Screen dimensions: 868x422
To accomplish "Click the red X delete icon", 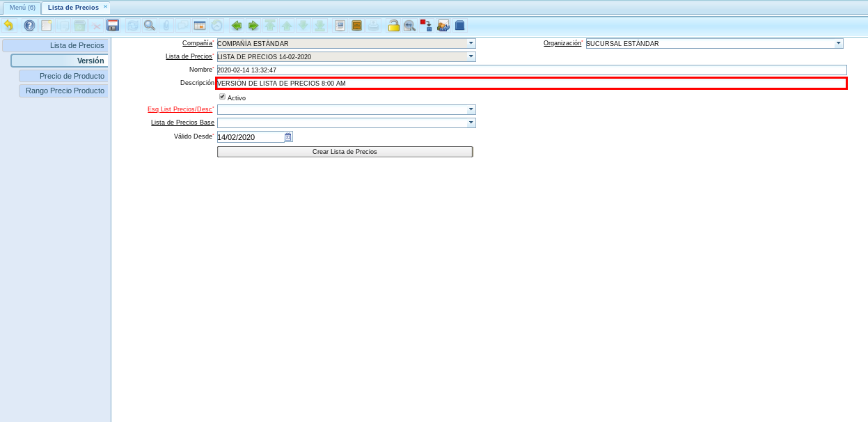I will tap(97, 26).
